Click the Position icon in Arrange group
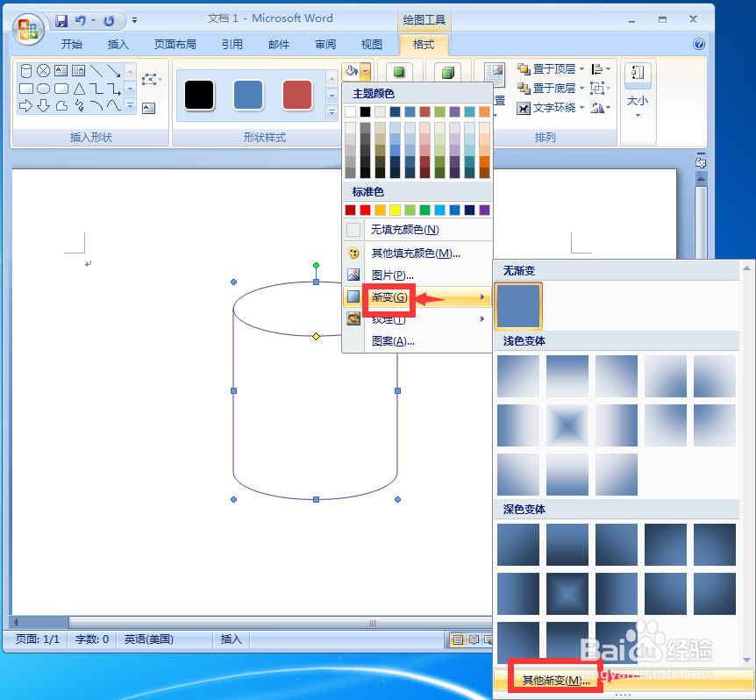 pyautogui.click(x=495, y=75)
